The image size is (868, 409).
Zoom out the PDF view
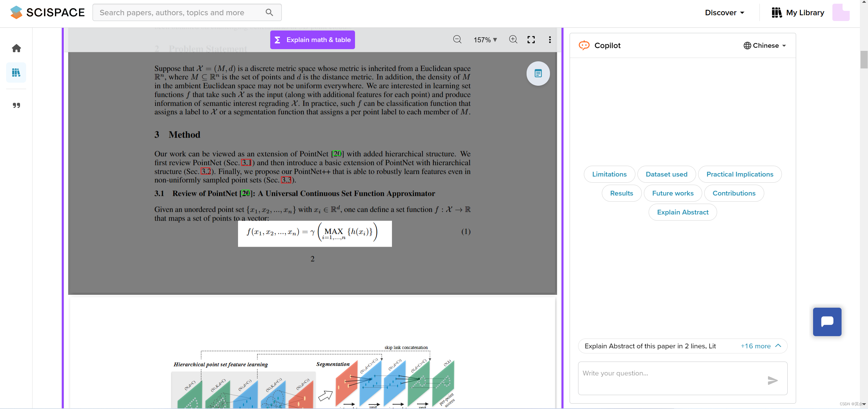click(x=457, y=40)
